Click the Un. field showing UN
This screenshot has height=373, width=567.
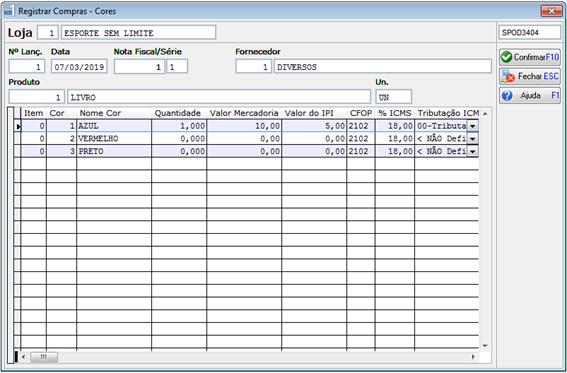(x=393, y=97)
